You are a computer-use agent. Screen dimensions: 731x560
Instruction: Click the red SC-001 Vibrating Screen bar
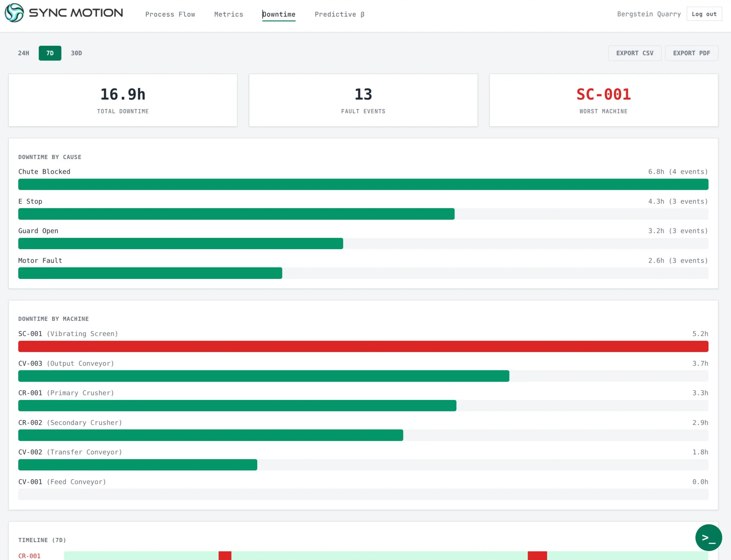[x=363, y=346]
